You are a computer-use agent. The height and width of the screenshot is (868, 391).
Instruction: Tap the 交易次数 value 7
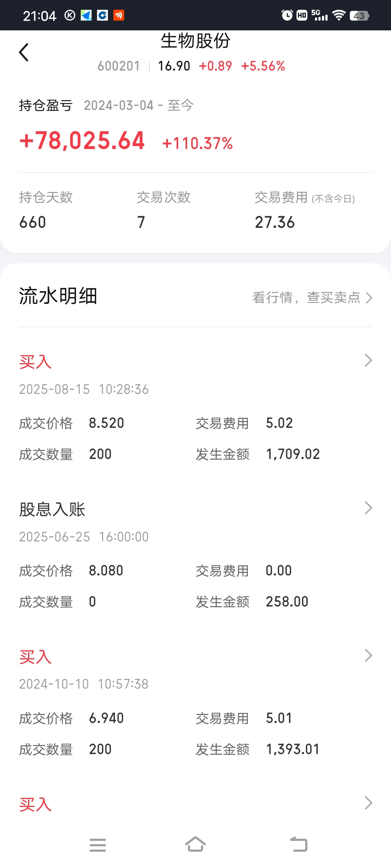(141, 222)
